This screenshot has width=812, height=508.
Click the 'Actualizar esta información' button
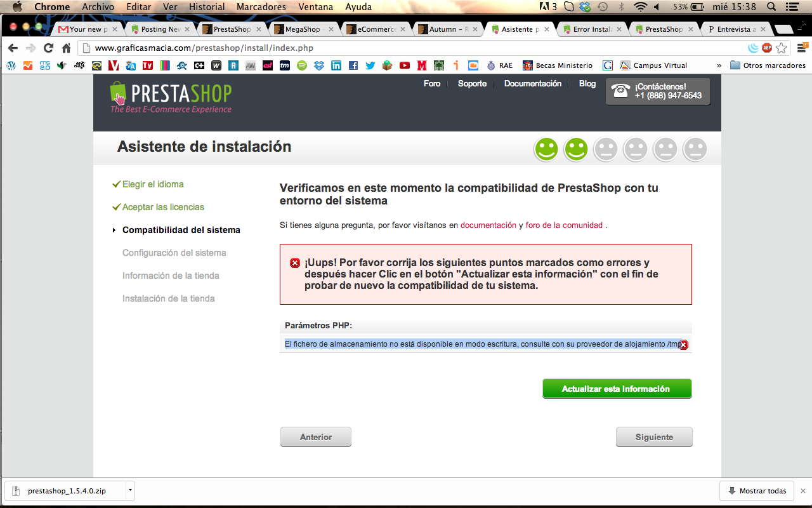(x=617, y=389)
